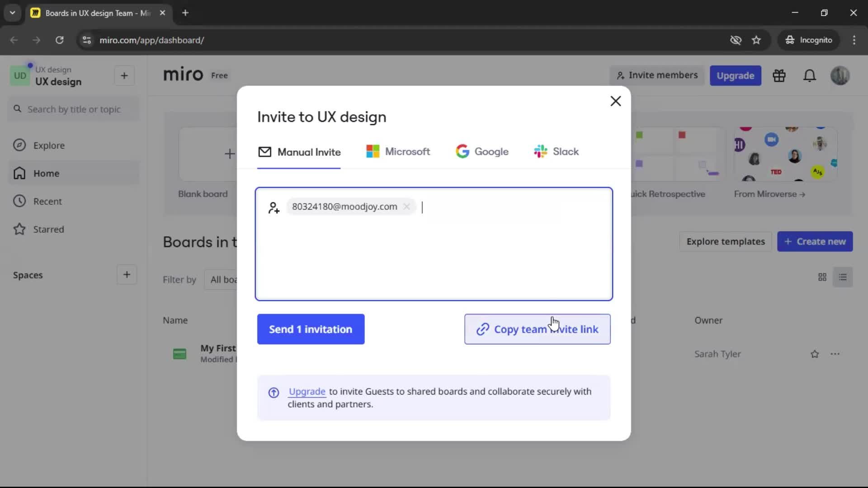
Task: Click Invite members in header
Action: click(x=657, y=75)
